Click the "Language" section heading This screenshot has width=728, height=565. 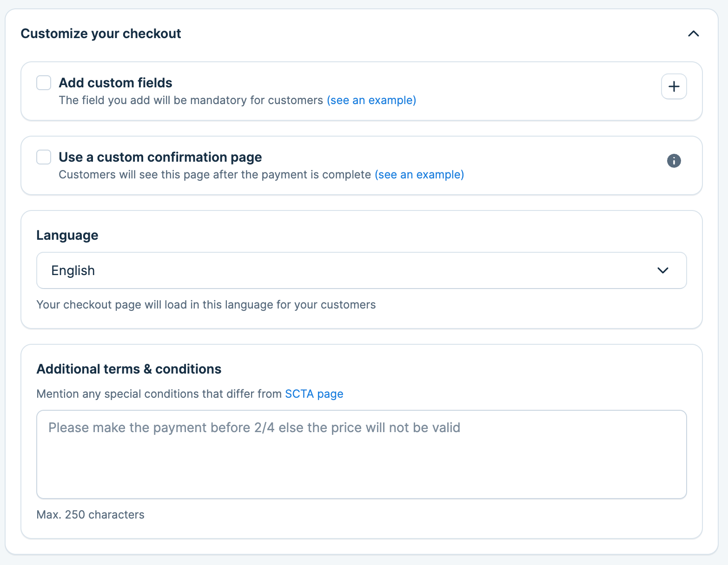[x=67, y=235]
